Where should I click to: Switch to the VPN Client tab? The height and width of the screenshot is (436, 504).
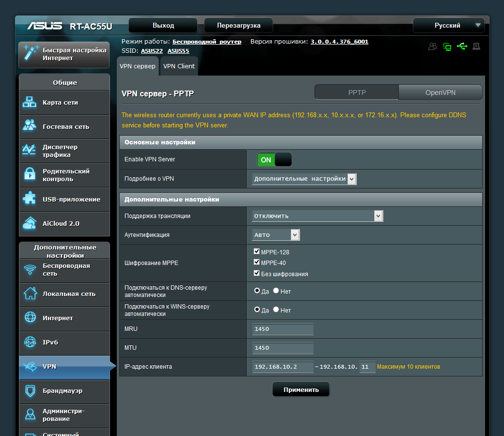pos(179,66)
